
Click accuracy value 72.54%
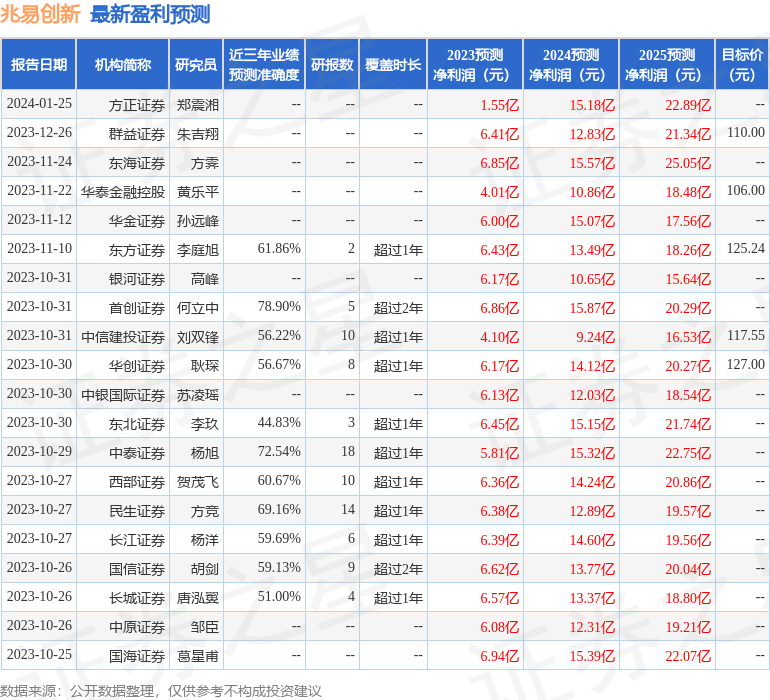[279, 451]
